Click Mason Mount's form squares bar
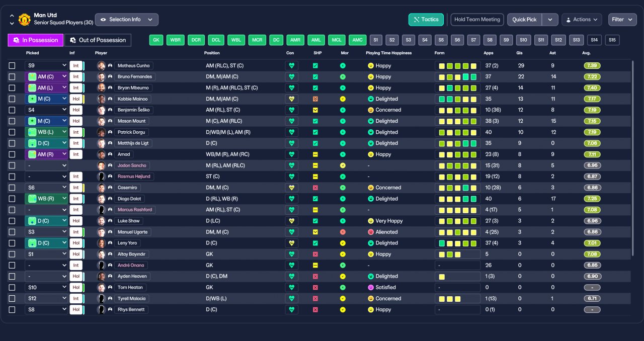The height and width of the screenshot is (341, 644). point(457,121)
